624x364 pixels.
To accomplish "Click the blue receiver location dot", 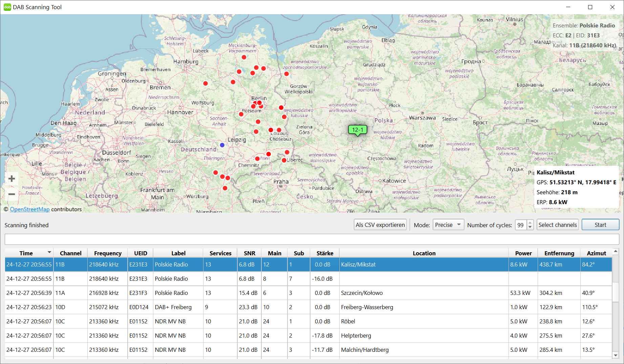I will (222, 145).
